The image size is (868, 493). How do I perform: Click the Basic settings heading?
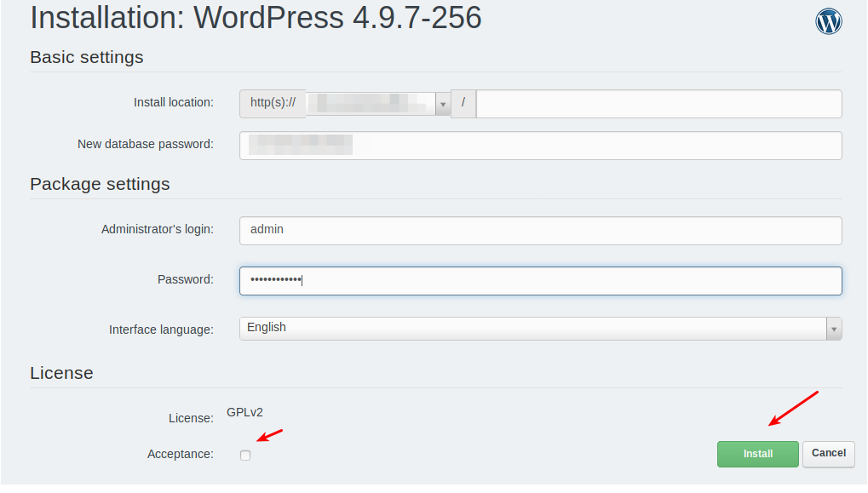click(86, 57)
